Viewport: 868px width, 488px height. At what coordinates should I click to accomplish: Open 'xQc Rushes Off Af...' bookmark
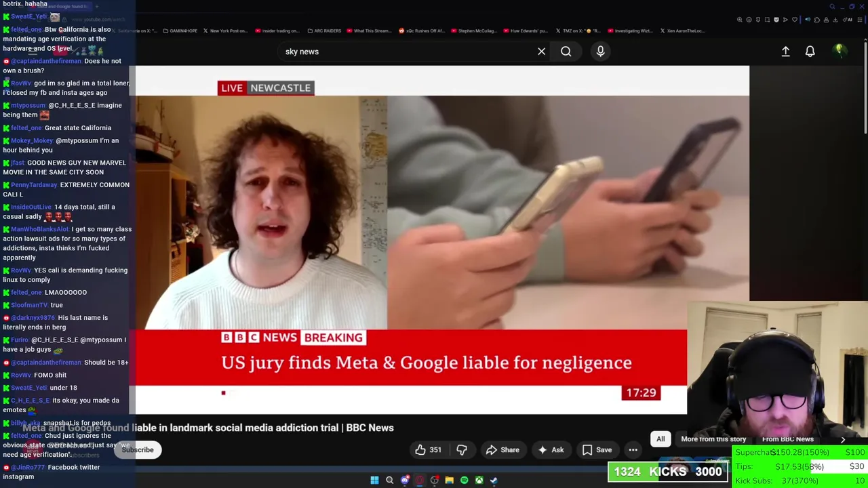tap(422, 30)
